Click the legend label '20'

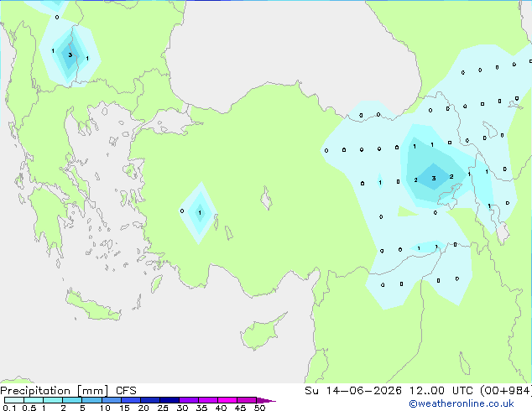coord(143,408)
